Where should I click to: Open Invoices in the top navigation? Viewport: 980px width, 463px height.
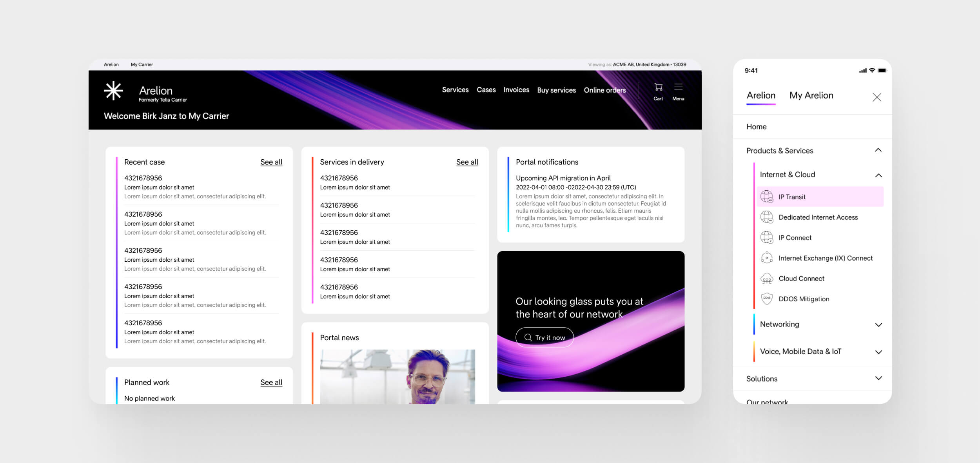coord(516,90)
